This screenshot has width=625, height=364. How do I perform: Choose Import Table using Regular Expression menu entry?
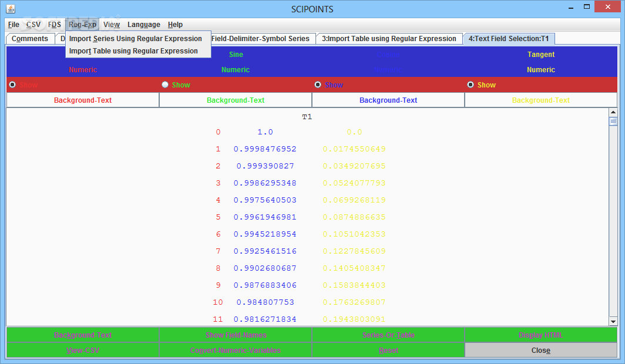133,51
